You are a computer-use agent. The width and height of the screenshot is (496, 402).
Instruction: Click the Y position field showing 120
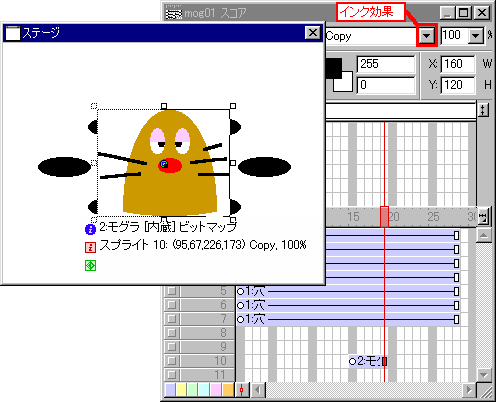(458, 85)
